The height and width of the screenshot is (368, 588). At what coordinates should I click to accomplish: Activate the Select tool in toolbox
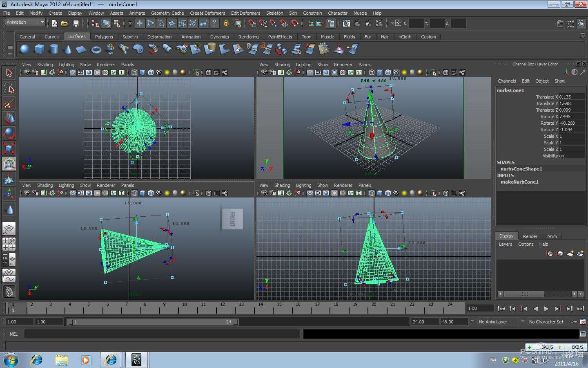pos(9,73)
